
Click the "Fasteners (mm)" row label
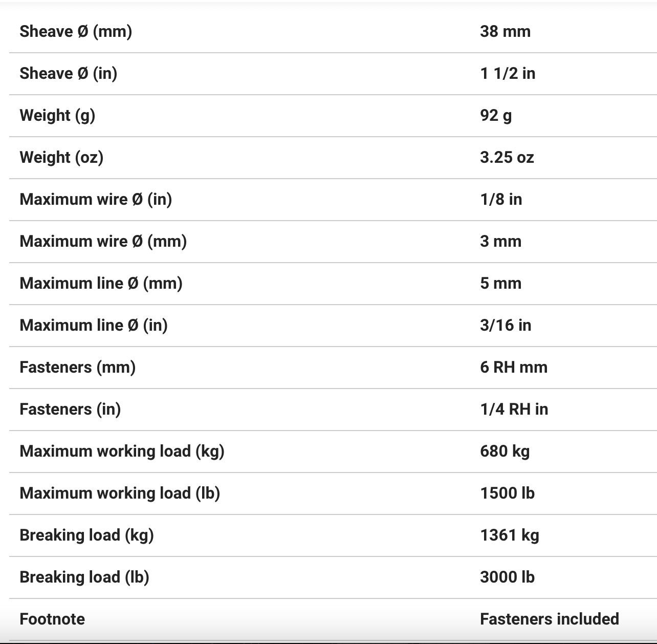pos(77,368)
